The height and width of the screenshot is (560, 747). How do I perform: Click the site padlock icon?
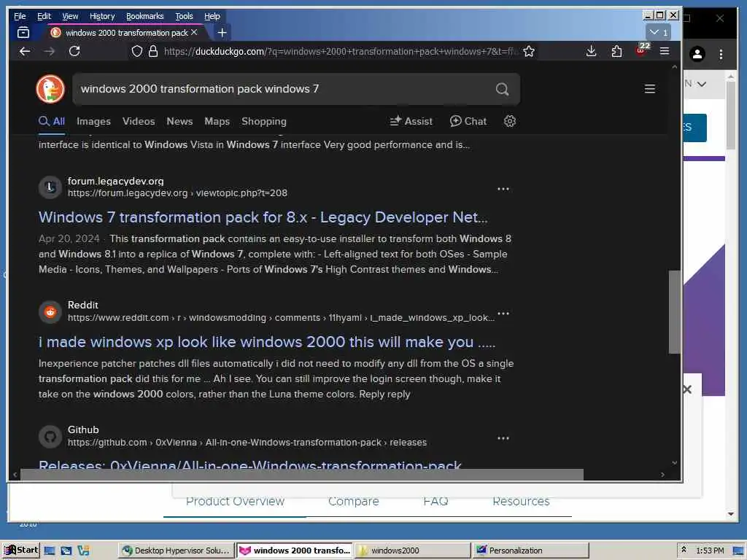click(x=153, y=51)
